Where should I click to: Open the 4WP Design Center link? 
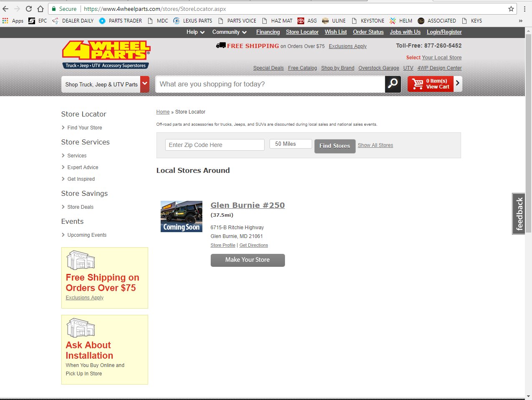point(440,68)
